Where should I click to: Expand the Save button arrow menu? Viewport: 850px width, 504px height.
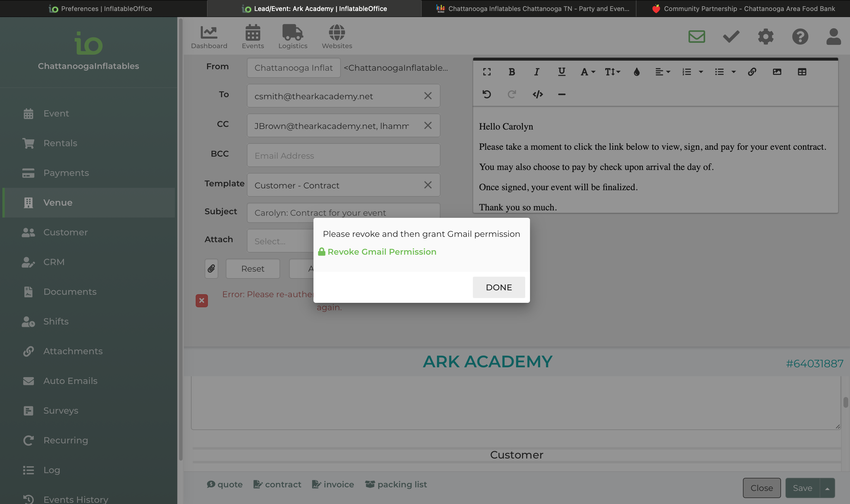coord(827,488)
